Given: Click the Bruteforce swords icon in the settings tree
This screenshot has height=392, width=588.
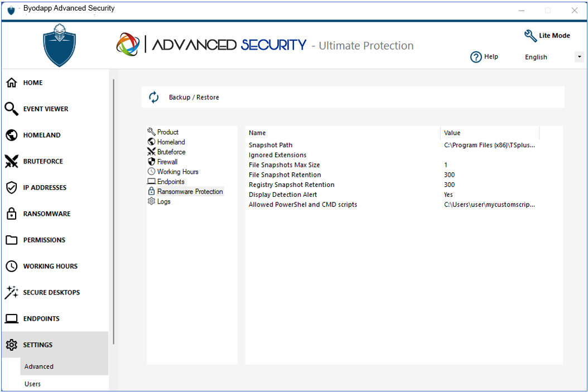Looking at the screenshot, I should [152, 152].
